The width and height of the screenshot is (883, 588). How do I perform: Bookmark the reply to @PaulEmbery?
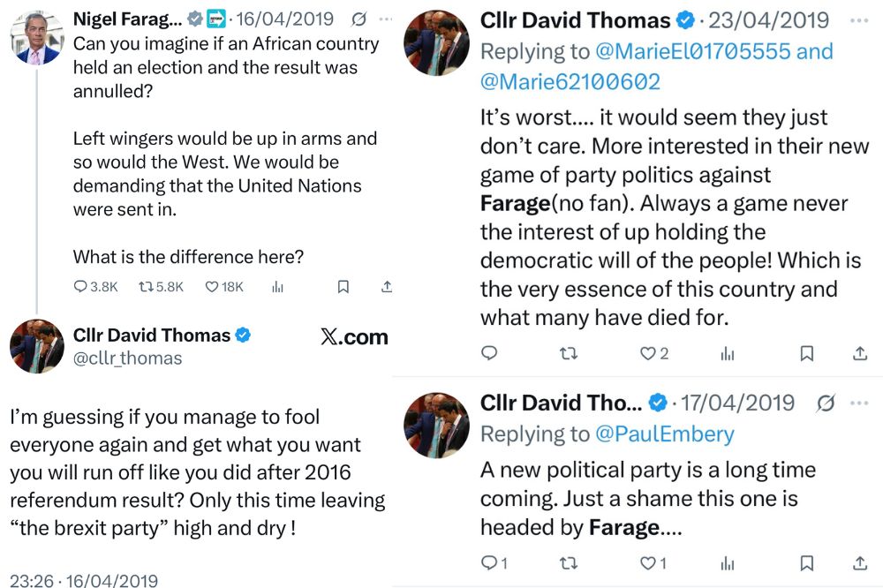point(806,563)
